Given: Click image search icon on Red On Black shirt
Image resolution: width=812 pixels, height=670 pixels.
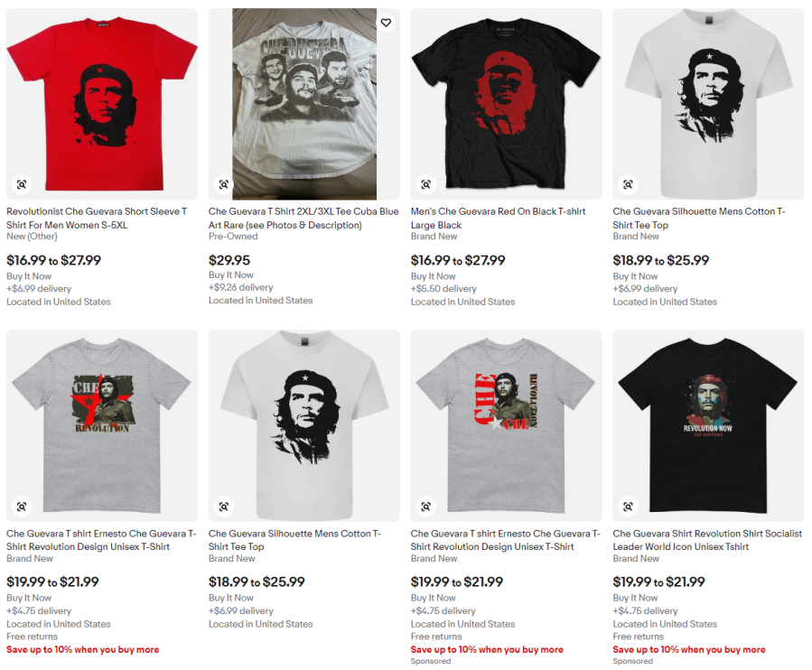Looking at the screenshot, I should coord(425,184).
